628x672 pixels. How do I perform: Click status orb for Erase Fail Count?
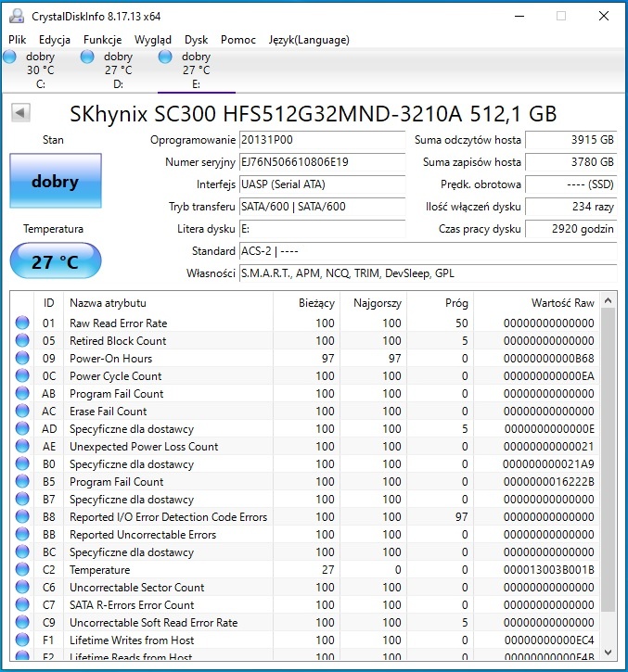point(22,411)
